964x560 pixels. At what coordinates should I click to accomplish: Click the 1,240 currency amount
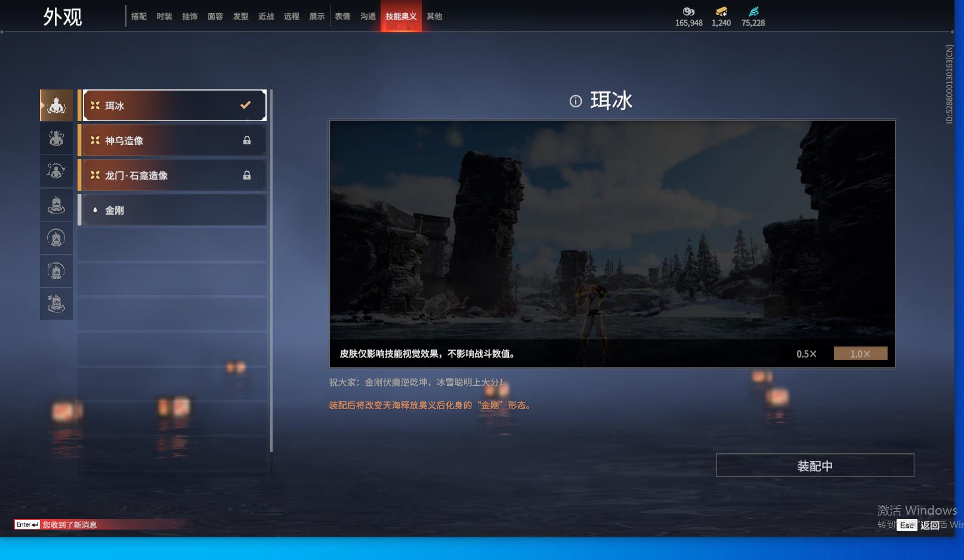721,23
